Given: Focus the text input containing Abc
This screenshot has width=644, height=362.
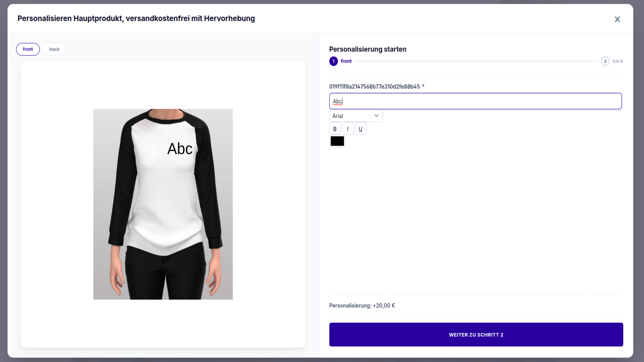Looking at the screenshot, I should 475,101.
